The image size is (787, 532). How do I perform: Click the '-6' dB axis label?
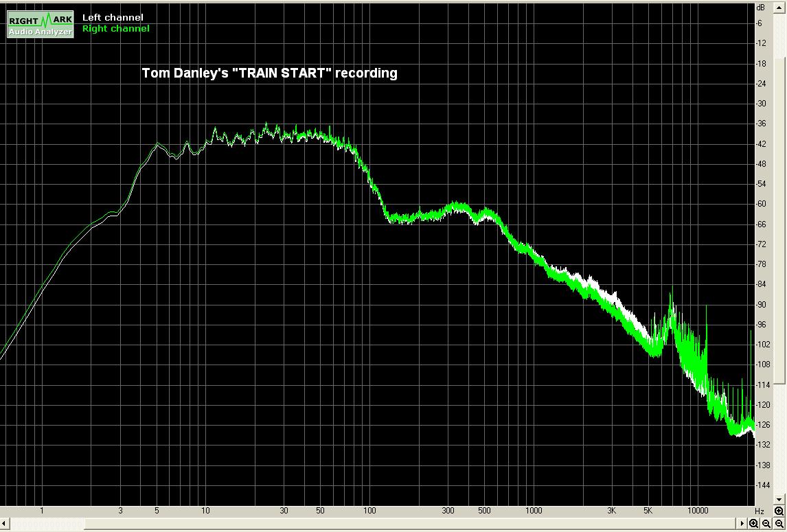pos(760,23)
